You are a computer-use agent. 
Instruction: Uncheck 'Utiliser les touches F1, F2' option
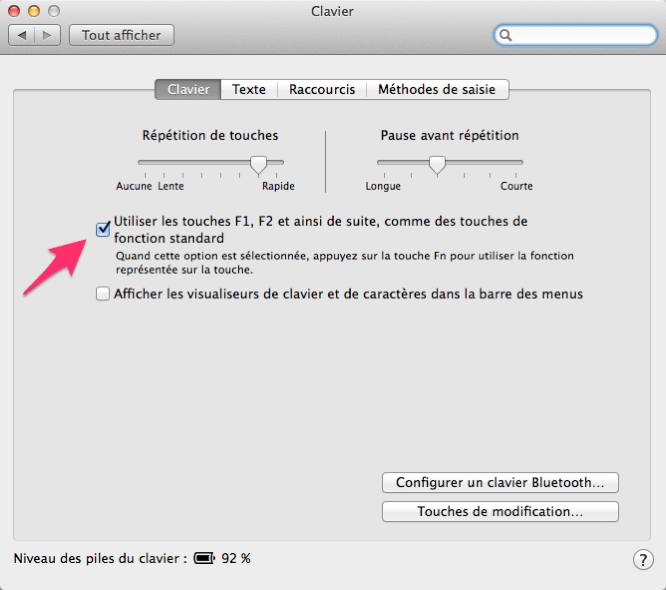coord(102,229)
